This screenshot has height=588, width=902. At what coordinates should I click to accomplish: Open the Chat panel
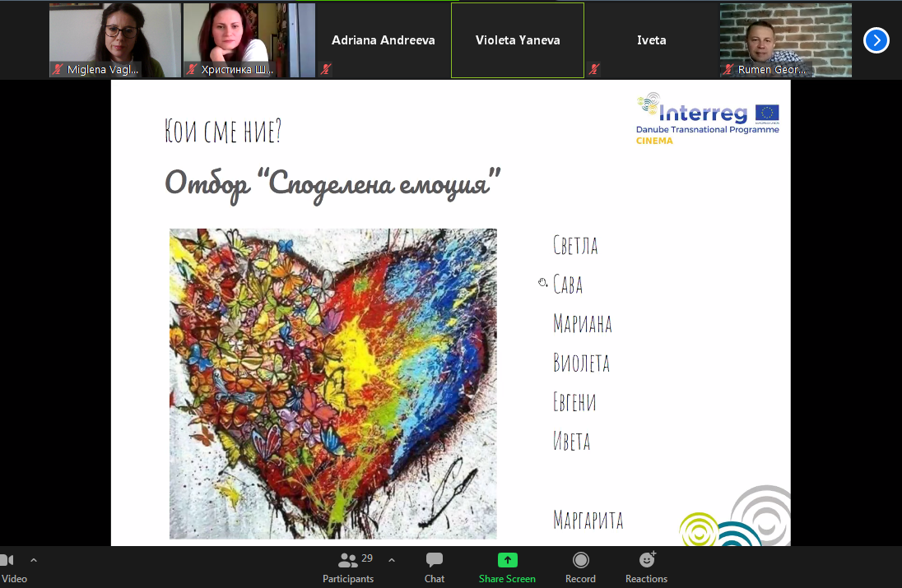[x=435, y=561]
